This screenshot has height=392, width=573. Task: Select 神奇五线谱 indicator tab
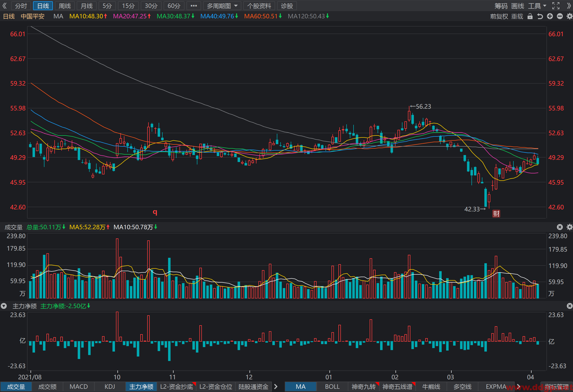coord(397,387)
